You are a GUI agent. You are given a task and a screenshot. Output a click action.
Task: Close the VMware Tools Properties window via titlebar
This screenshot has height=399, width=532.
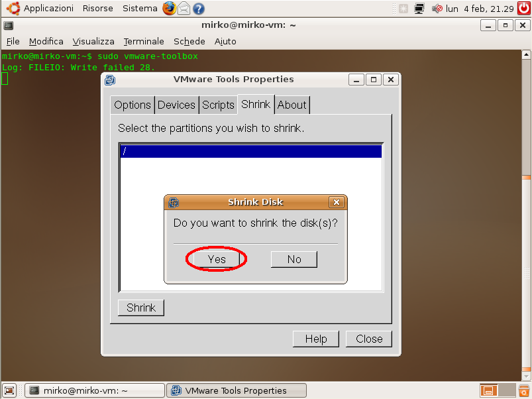[x=391, y=80]
